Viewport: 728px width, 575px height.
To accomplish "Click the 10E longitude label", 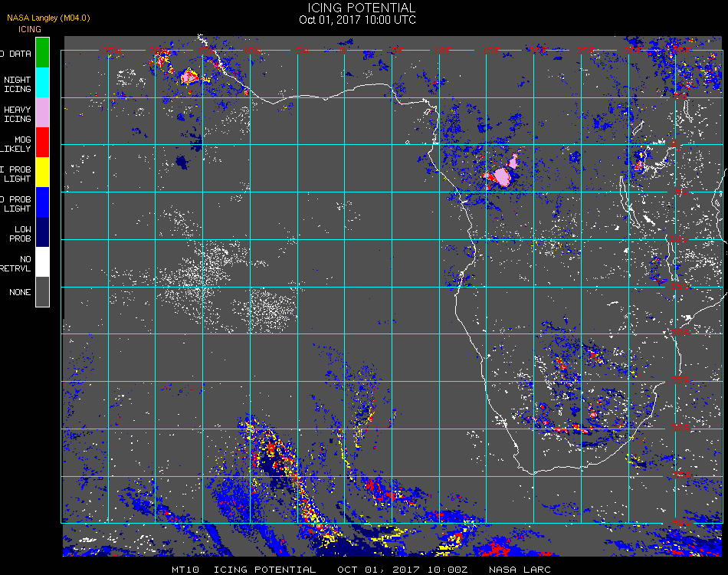I will tap(442, 51).
